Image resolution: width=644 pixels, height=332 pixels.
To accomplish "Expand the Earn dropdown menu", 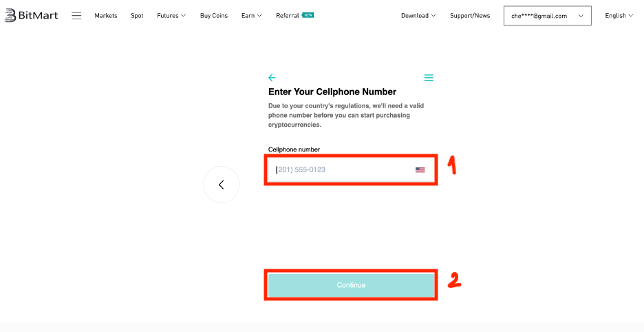I will point(251,16).
